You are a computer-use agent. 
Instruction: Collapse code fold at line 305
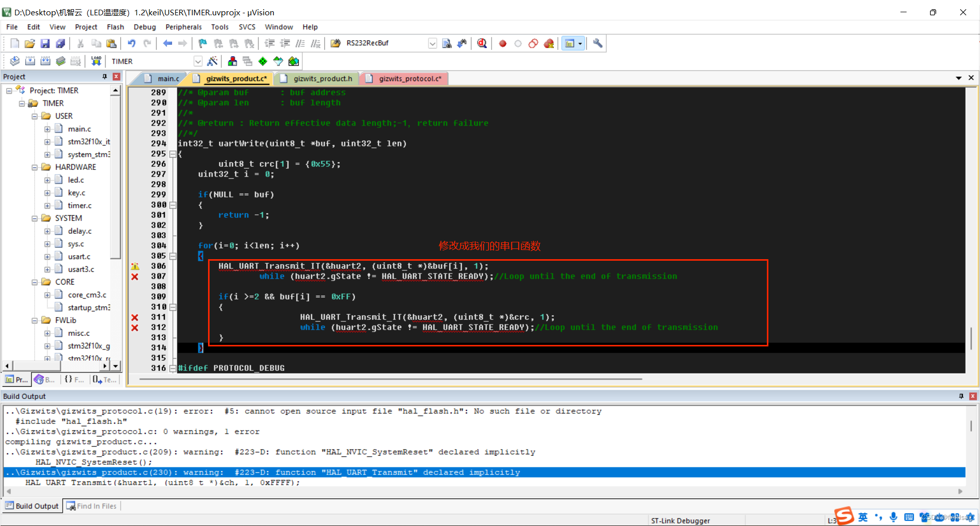tap(173, 256)
